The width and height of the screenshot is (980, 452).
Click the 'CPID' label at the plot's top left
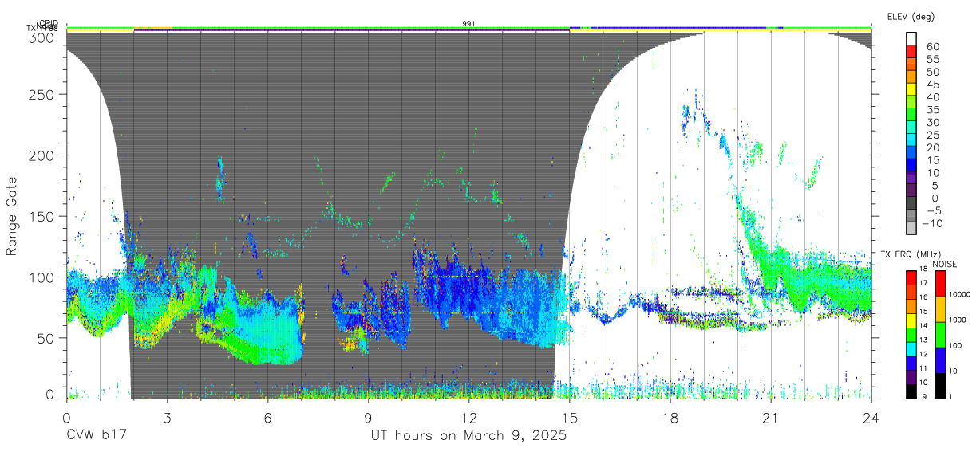pos(49,24)
